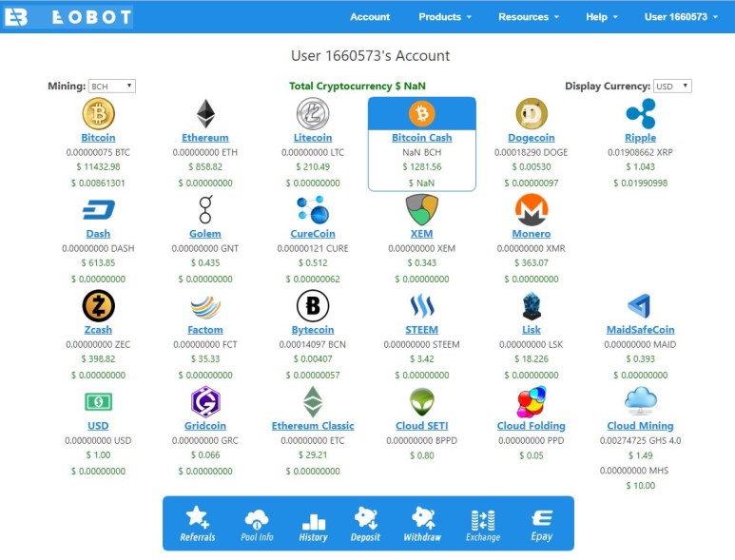
Task: Click the Cloud Folding colorful icon
Action: [532, 401]
